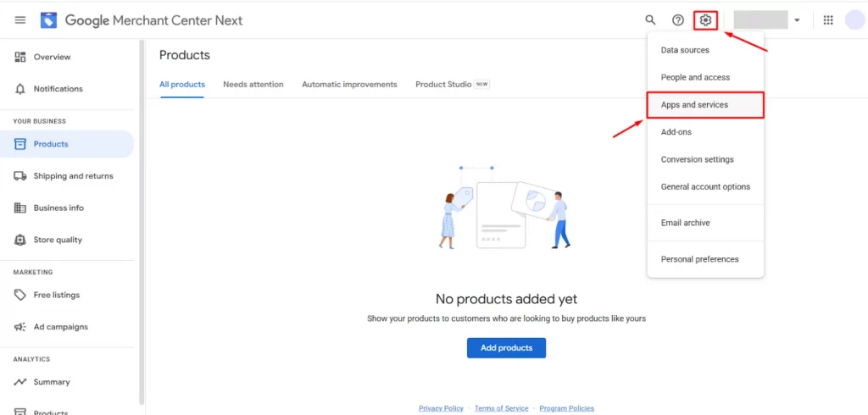Screen dimensions: 868x415
Task: Open the search magnifier icon
Action: coord(650,20)
